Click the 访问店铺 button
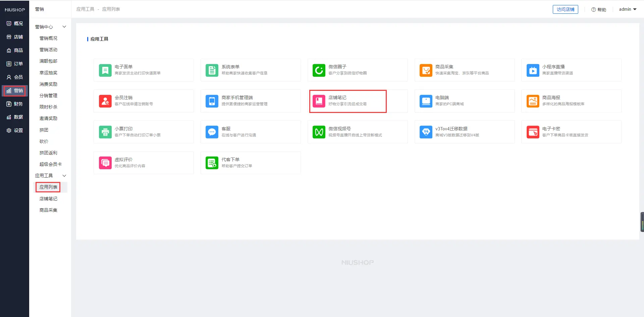Screen dimensions: 644x317 pyautogui.click(x=565, y=9)
